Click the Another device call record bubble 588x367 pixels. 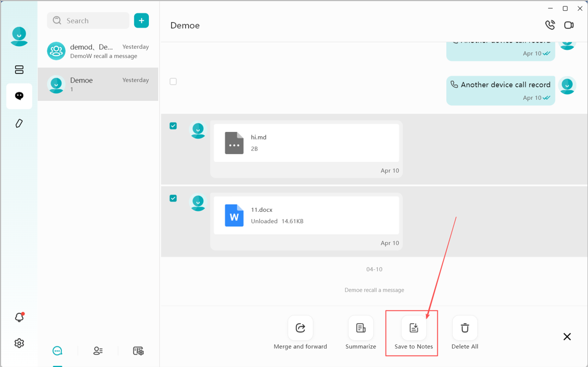coord(501,91)
